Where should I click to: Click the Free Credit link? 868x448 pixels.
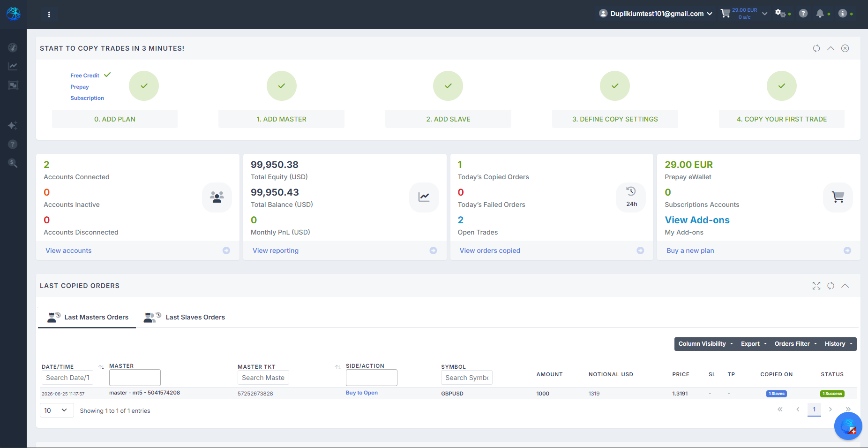tap(85, 76)
